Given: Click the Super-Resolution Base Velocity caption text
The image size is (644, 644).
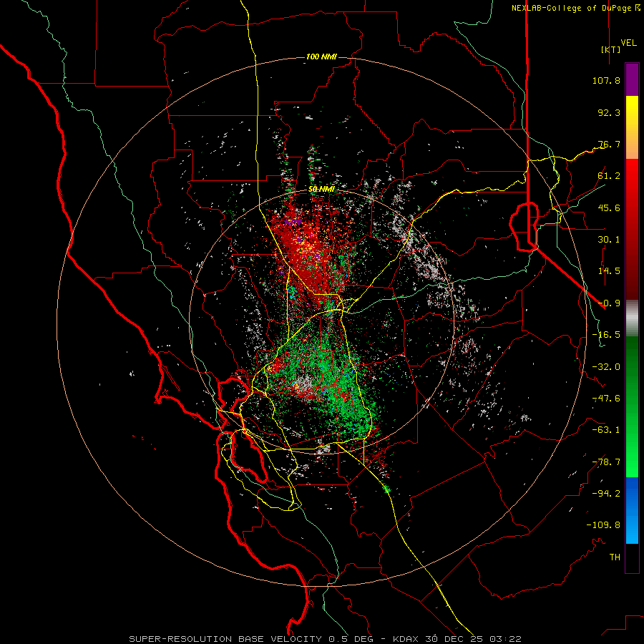Looking at the screenshot, I should (x=251, y=639).
